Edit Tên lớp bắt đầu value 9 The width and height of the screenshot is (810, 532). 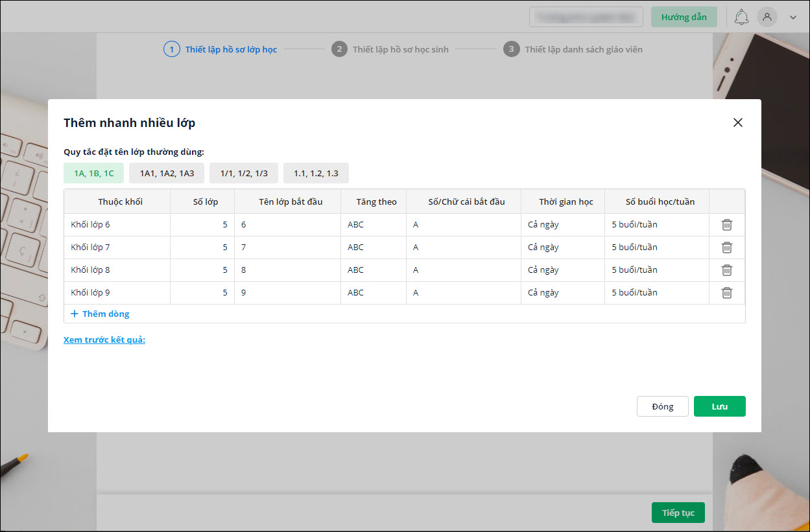point(288,293)
